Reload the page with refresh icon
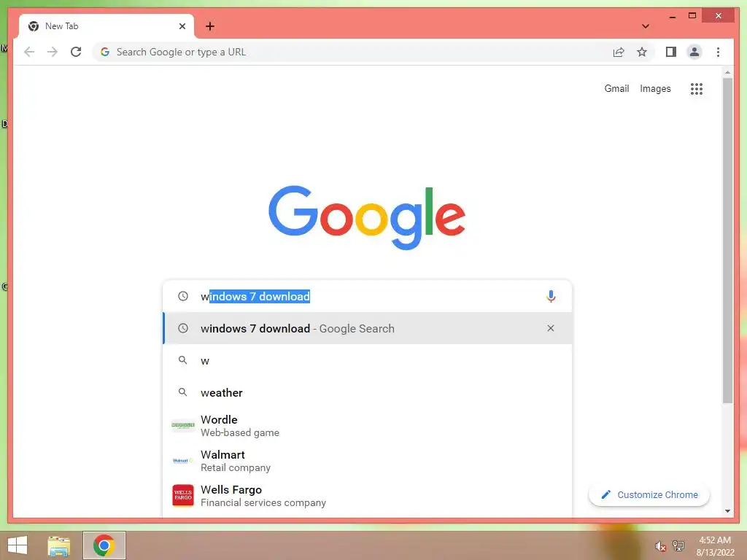The width and height of the screenshot is (747, 560). pos(76,52)
